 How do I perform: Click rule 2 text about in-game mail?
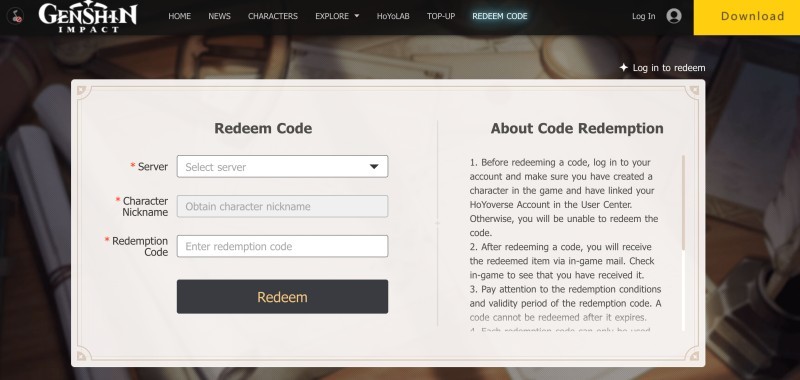[561, 261]
